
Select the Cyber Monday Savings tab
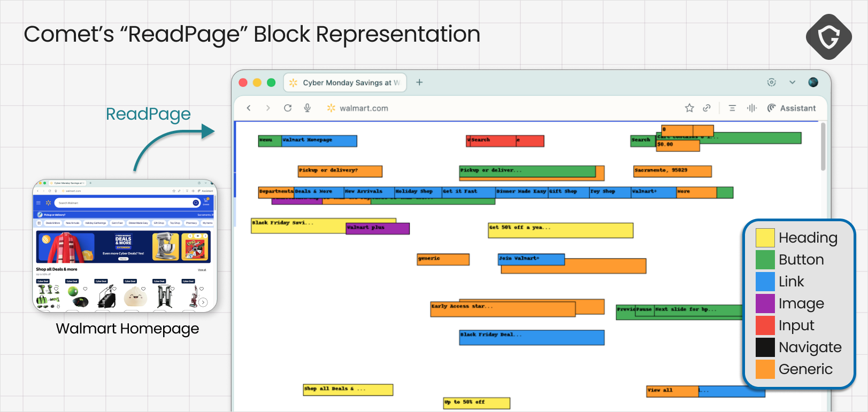[x=345, y=82]
